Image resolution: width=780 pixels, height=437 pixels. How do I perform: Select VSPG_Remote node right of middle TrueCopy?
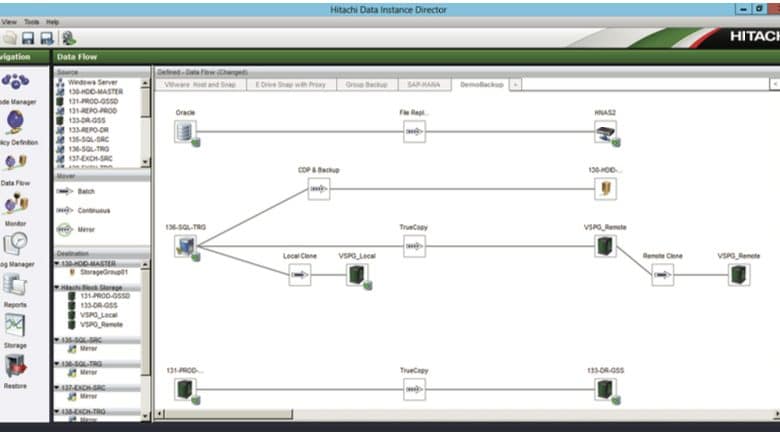(605, 246)
